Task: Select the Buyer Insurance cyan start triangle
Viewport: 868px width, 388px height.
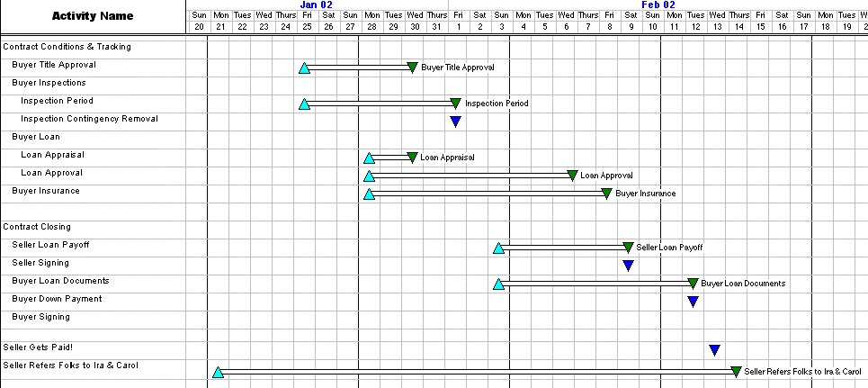Action: [369, 194]
